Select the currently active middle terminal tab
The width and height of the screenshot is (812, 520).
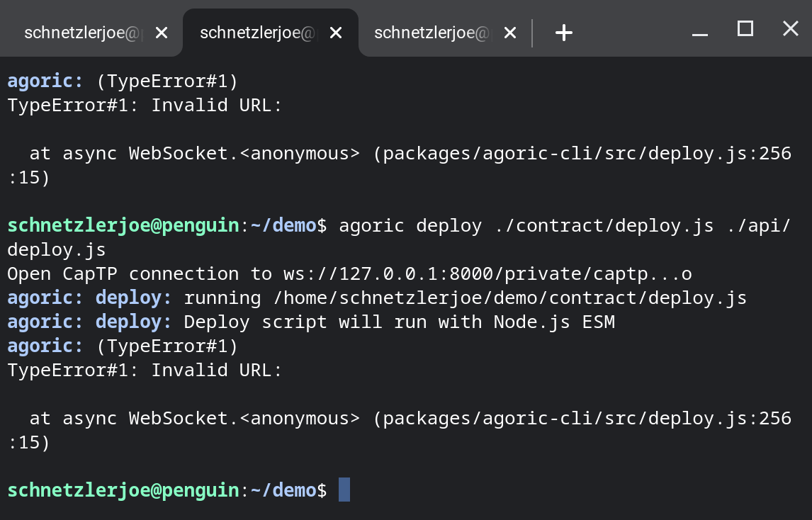255,32
